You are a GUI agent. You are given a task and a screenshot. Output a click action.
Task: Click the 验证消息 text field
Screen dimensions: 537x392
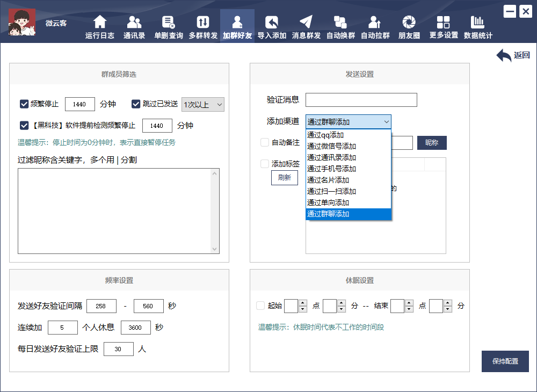click(361, 100)
